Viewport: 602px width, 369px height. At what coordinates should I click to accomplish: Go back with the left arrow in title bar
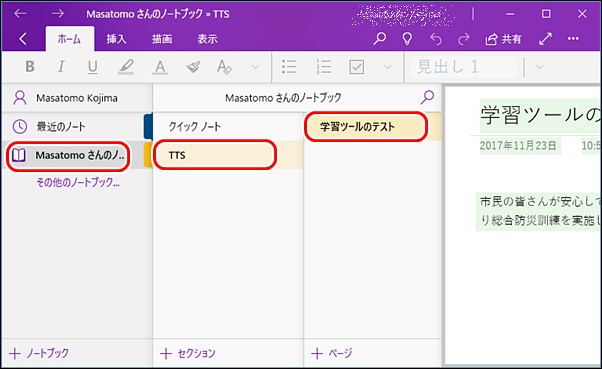point(20,14)
